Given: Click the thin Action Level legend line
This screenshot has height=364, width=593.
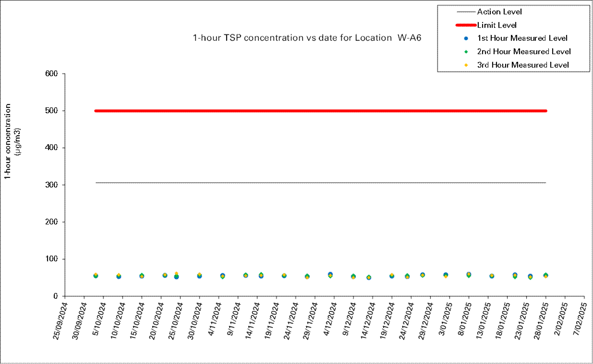Looking at the screenshot, I should pyautogui.click(x=466, y=12).
